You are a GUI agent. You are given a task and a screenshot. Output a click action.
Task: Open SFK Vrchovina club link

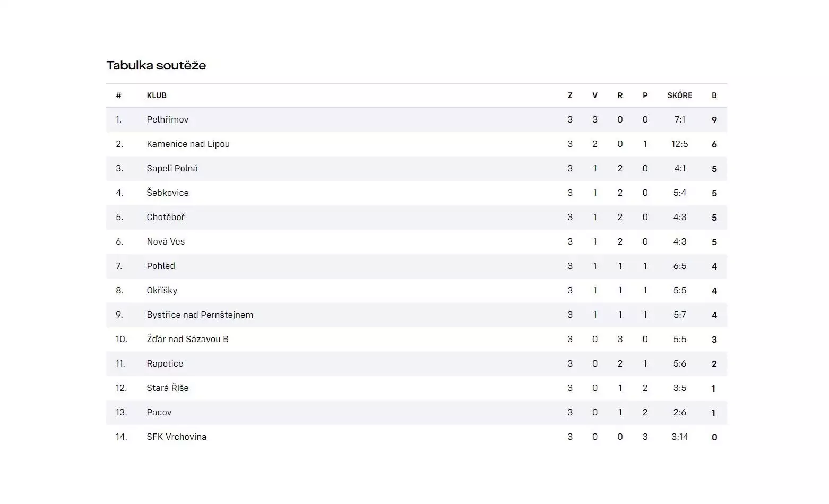(x=176, y=437)
